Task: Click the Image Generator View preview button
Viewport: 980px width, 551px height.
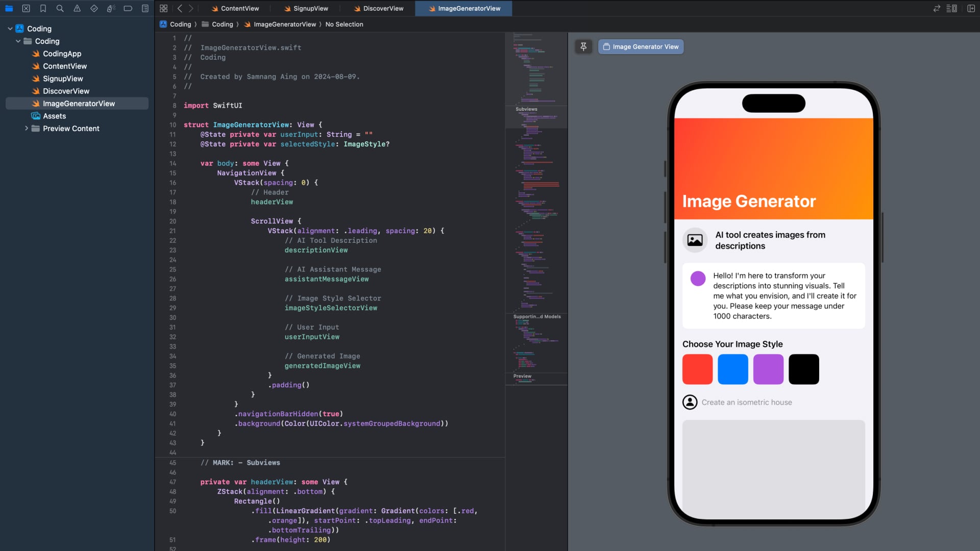Action: (641, 46)
